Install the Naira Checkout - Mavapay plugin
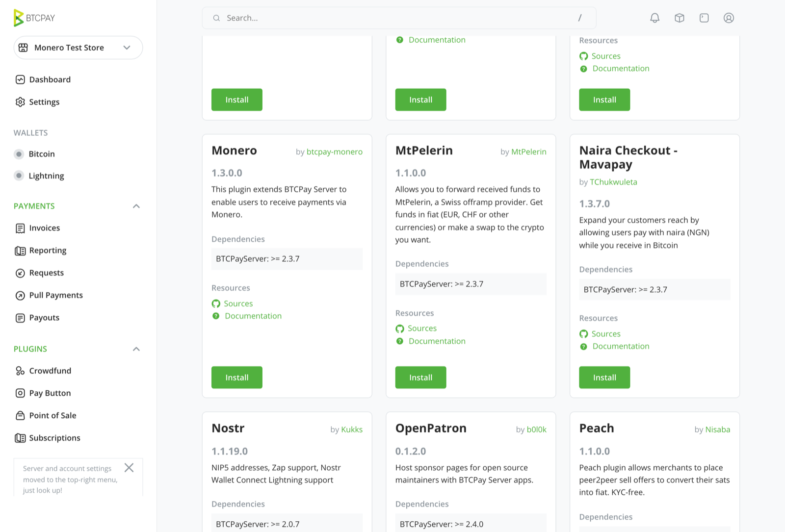The image size is (785, 532). point(604,378)
